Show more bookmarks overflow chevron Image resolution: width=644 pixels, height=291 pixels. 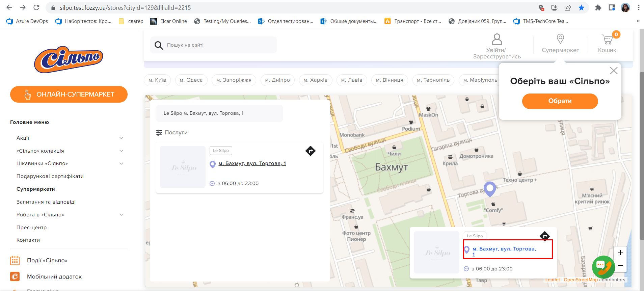(638, 21)
